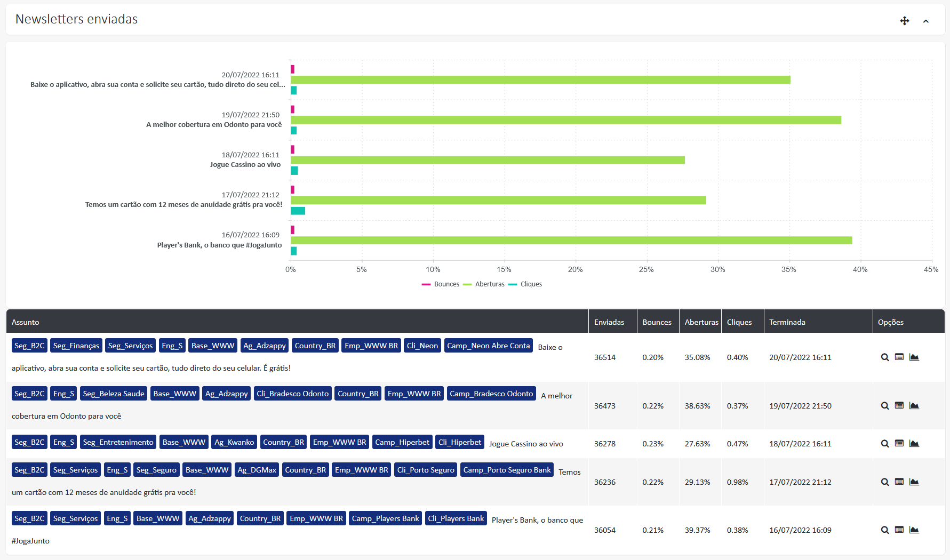Click the Cli_Porto Seguro tag

tap(425, 470)
